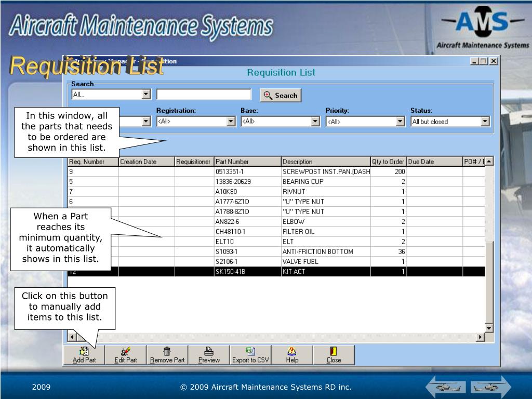Sort by Req. Number column header
532x399 pixels.
coord(93,162)
